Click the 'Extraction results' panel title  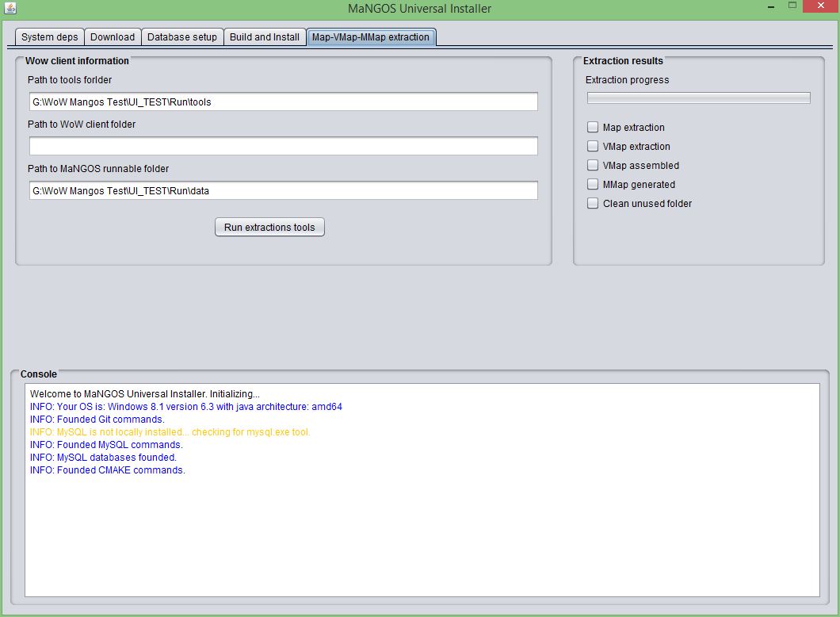(x=623, y=60)
